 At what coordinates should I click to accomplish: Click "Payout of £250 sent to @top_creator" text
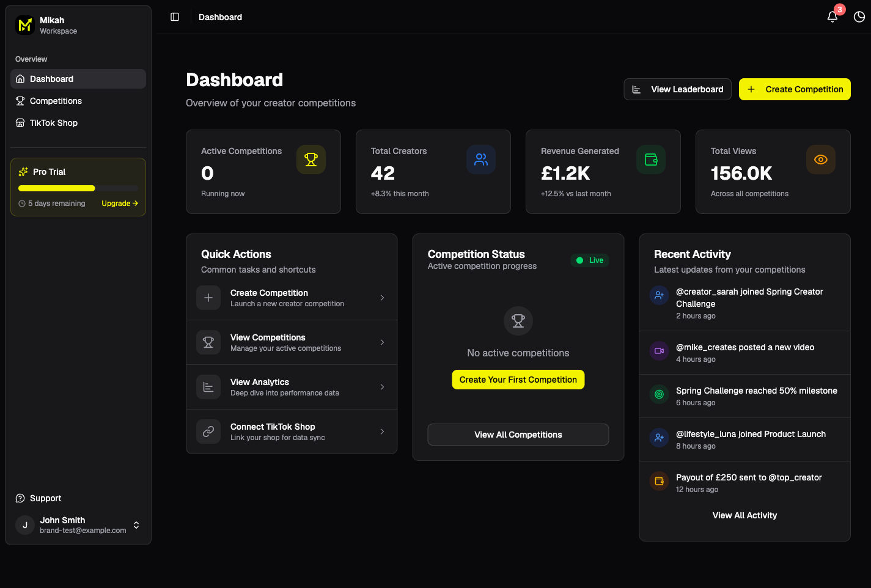[749, 477]
